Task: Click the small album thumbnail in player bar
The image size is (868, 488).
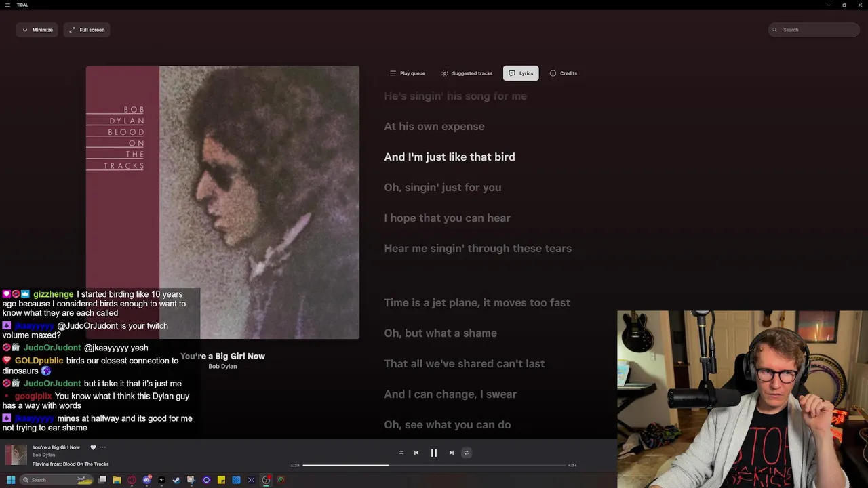Action: tap(16, 455)
